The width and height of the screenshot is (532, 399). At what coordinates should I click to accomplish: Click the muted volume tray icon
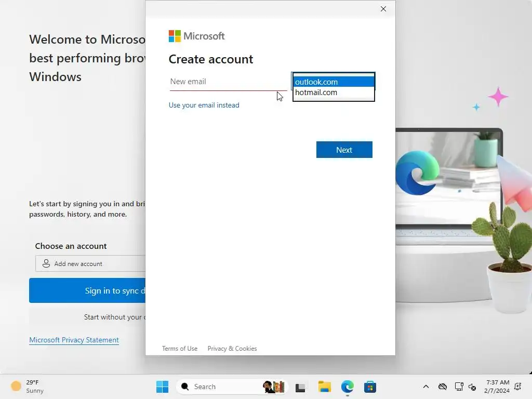pyautogui.click(x=472, y=387)
